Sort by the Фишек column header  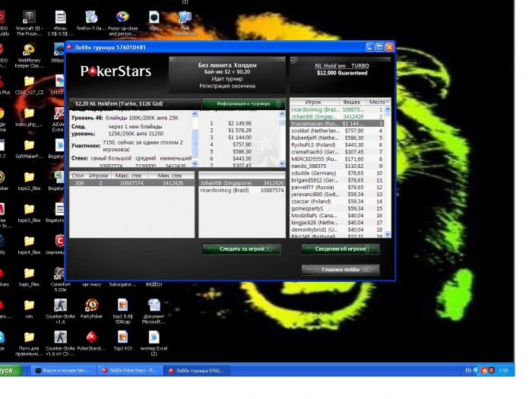point(353,102)
